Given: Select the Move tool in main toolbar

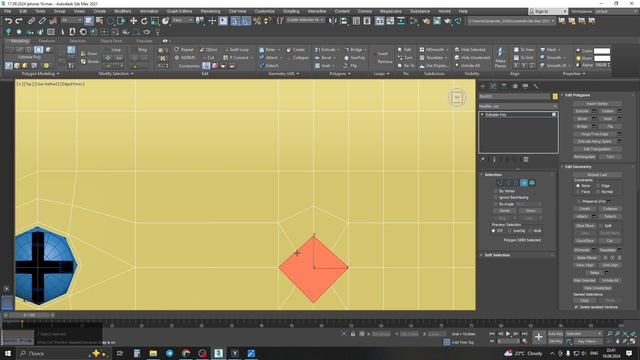Looking at the screenshot, I should pyautogui.click(x=133, y=21).
